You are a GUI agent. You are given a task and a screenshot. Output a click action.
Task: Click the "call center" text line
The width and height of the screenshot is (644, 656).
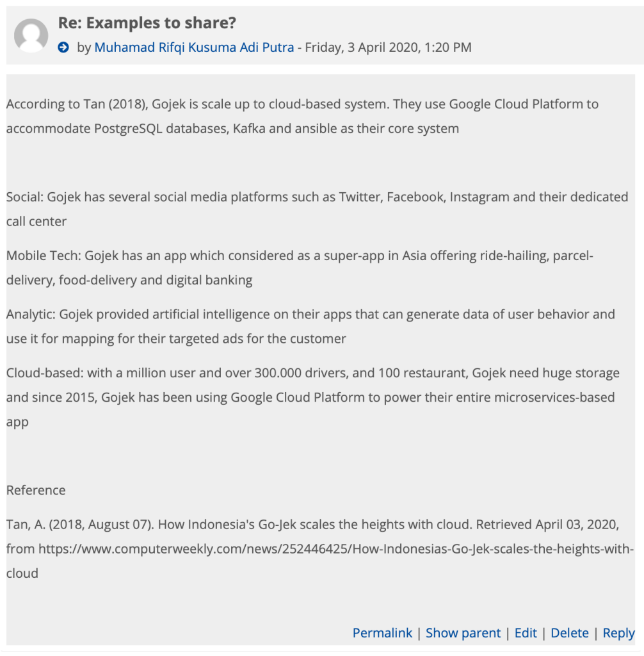[x=36, y=222]
